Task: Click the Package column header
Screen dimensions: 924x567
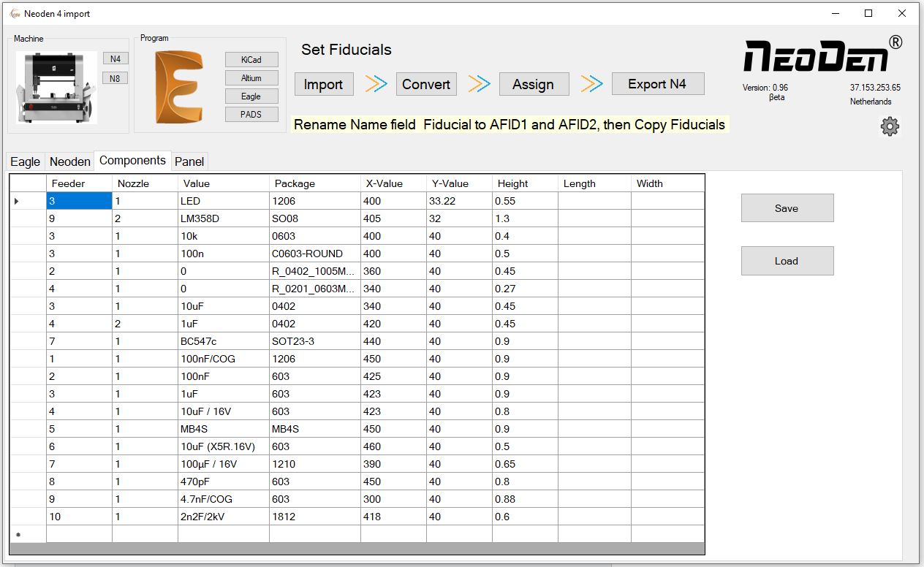Action: 315,183
